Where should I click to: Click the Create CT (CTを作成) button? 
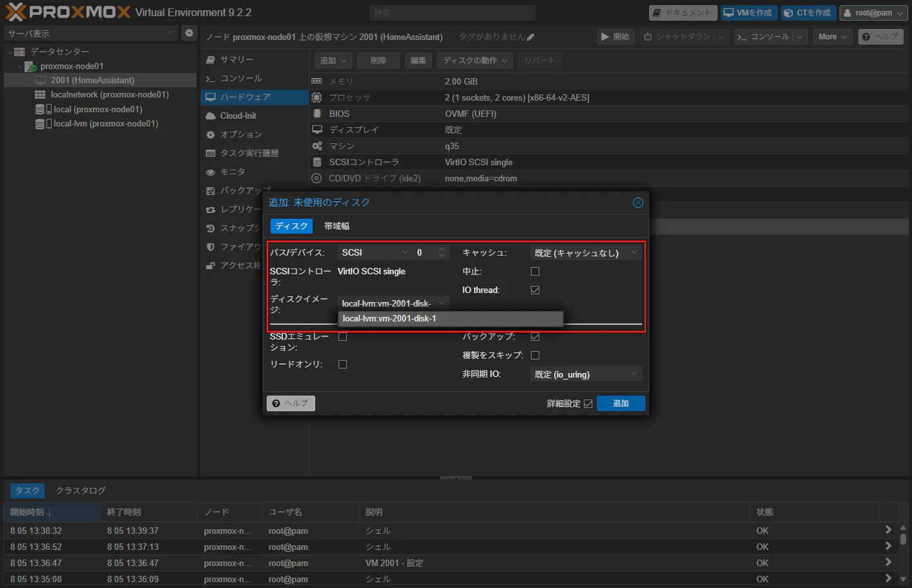click(x=808, y=13)
